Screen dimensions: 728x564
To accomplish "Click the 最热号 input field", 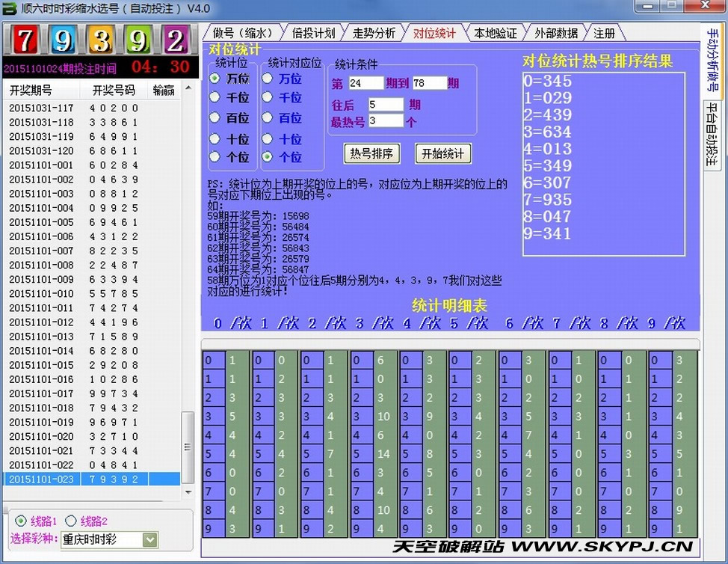I will (386, 120).
